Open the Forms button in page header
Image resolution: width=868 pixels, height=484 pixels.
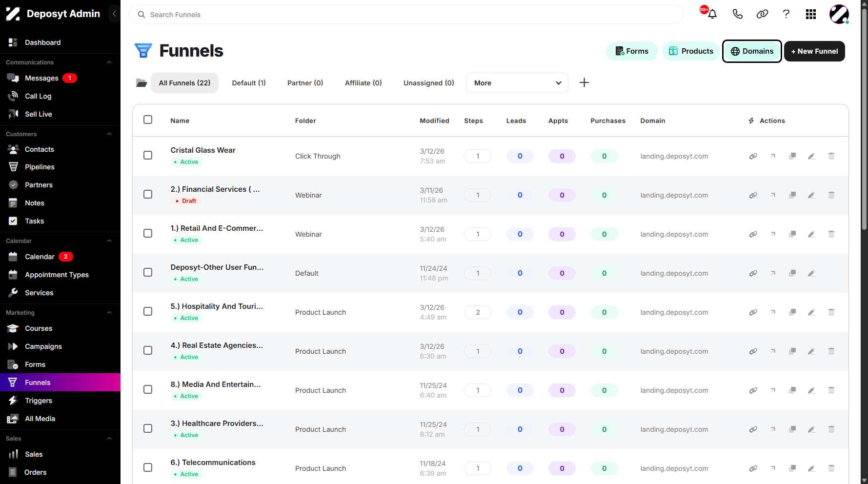(x=632, y=51)
